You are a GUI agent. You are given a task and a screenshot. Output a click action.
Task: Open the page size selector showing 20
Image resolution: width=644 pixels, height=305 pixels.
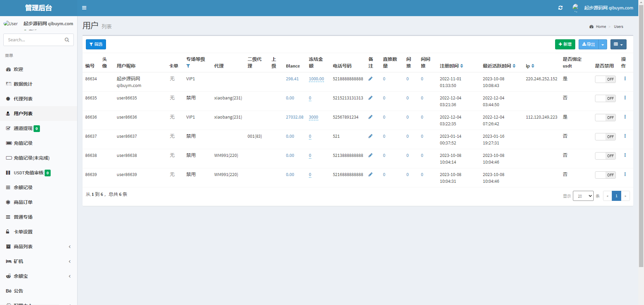tap(583, 196)
